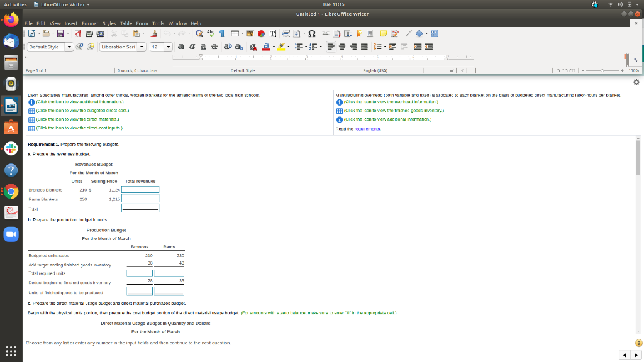The height and width of the screenshot is (362, 644).
Task: Open the Help menu
Action: coord(196,23)
